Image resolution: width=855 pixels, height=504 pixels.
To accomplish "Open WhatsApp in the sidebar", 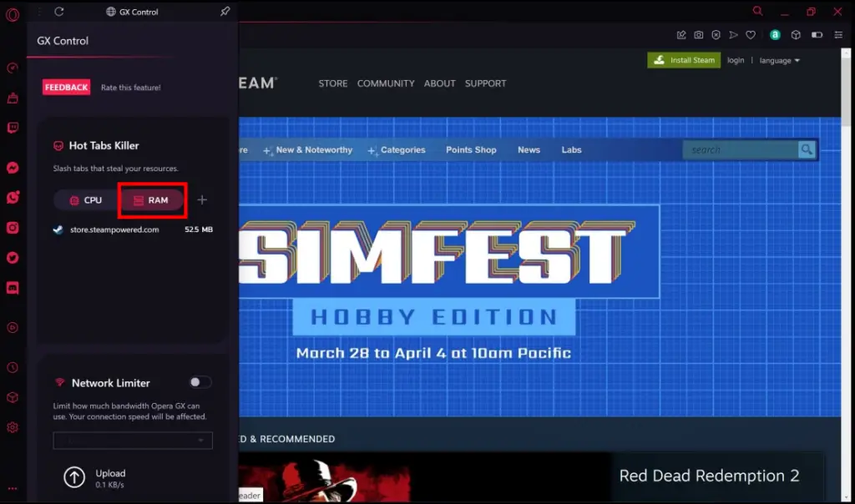I will click(x=13, y=197).
